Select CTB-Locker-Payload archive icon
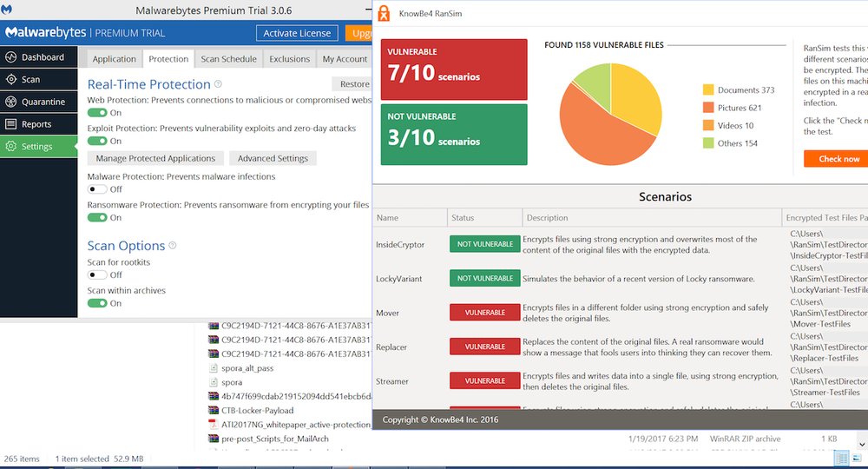 pos(214,410)
